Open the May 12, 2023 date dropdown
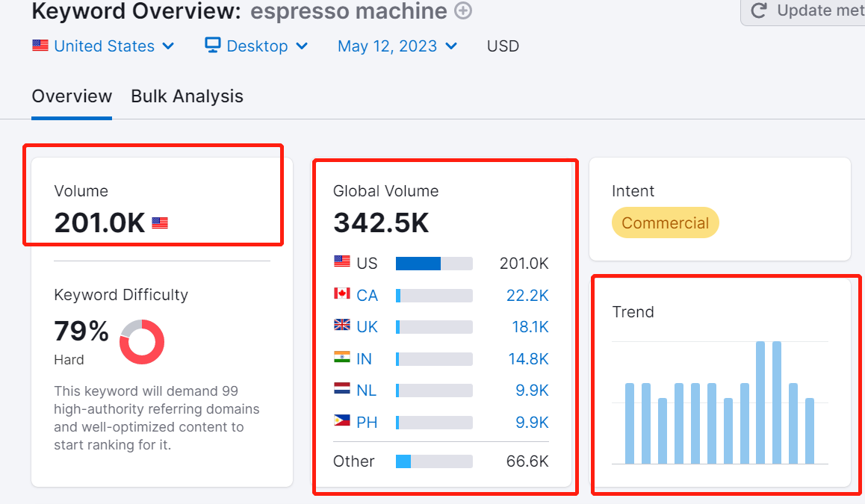This screenshot has width=865, height=504. point(397,46)
